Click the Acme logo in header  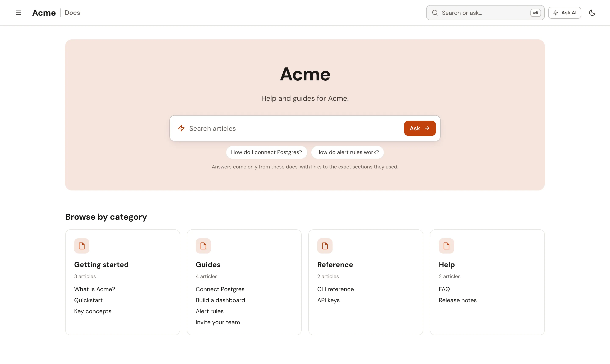tap(44, 13)
